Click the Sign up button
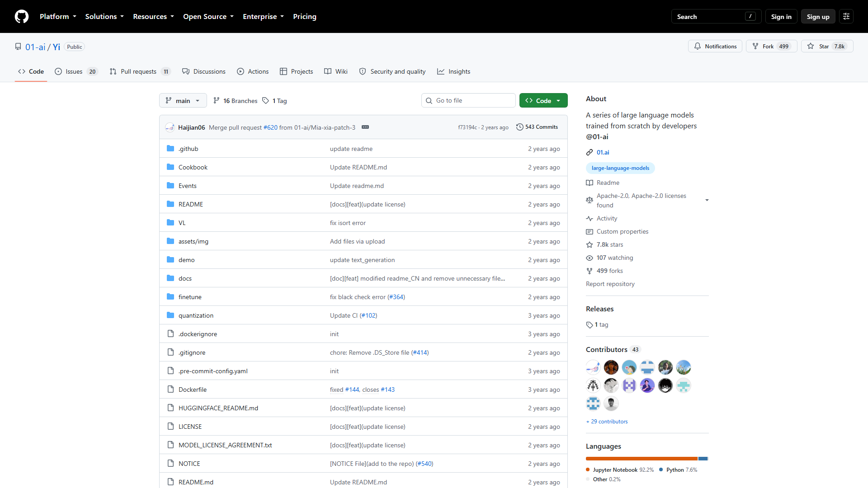The width and height of the screenshot is (868, 488). 818,17
